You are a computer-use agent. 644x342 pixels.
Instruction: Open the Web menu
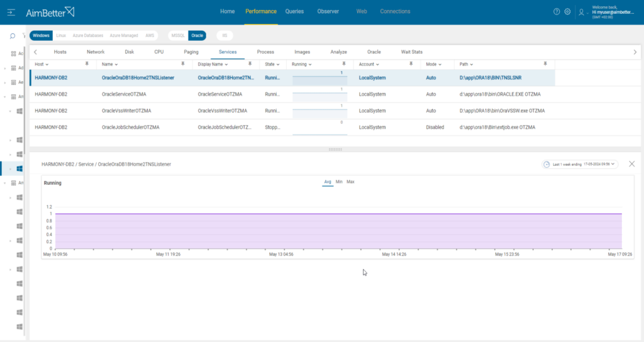(x=362, y=11)
